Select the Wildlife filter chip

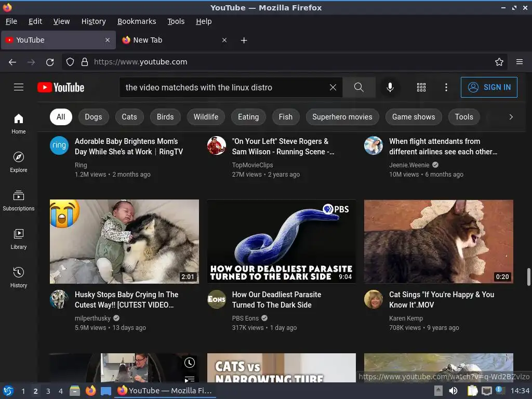tap(206, 117)
